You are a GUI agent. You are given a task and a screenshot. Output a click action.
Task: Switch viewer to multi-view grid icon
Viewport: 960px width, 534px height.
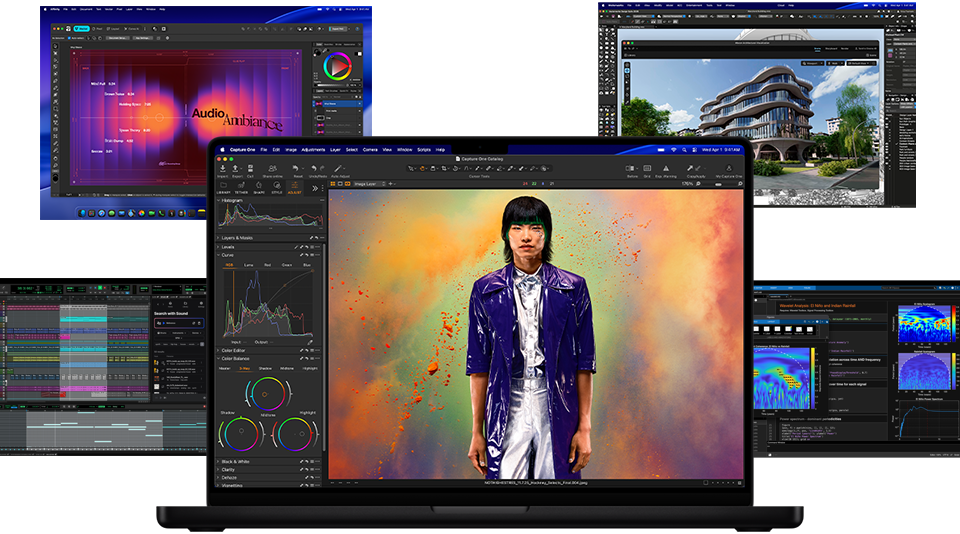coord(333,184)
